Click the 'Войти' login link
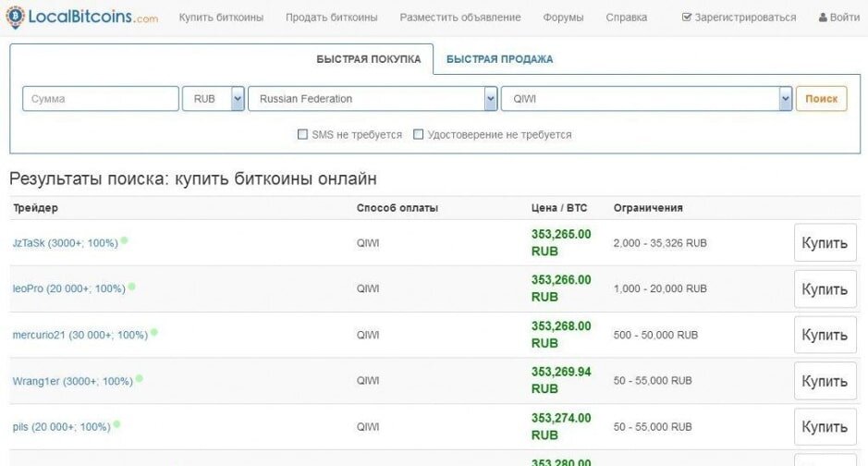Image resolution: width=868 pixels, height=466 pixels. pyautogui.click(x=839, y=18)
